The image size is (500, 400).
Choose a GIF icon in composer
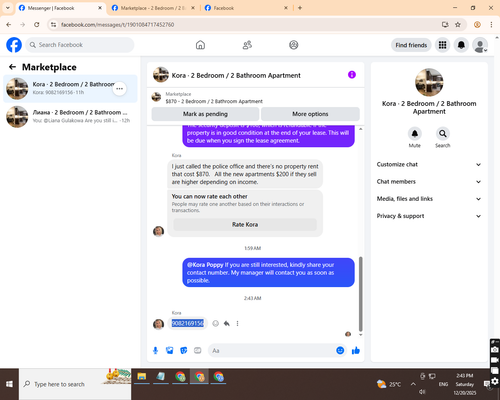pos(198,350)
